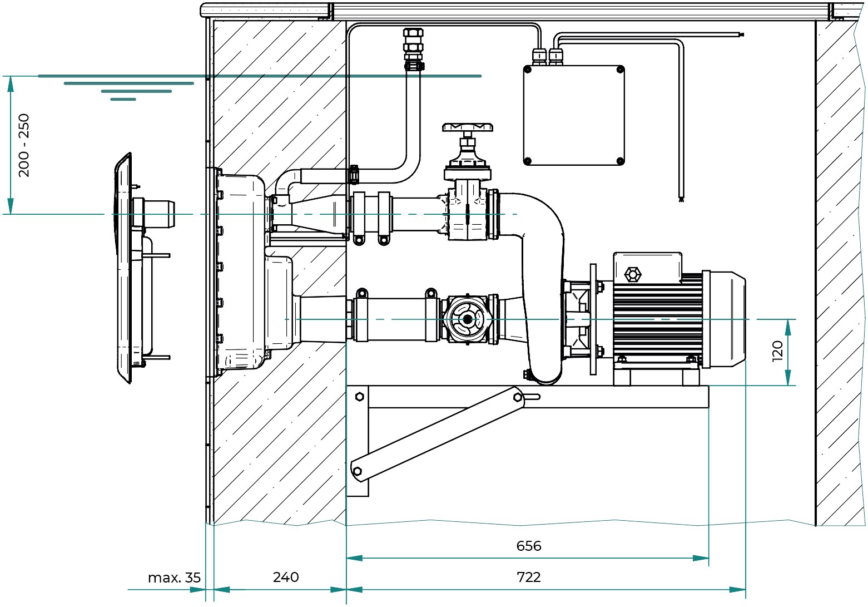Select the "max. 35" dimension text
This screenshot has height=607, width=868.
point(174,578)
